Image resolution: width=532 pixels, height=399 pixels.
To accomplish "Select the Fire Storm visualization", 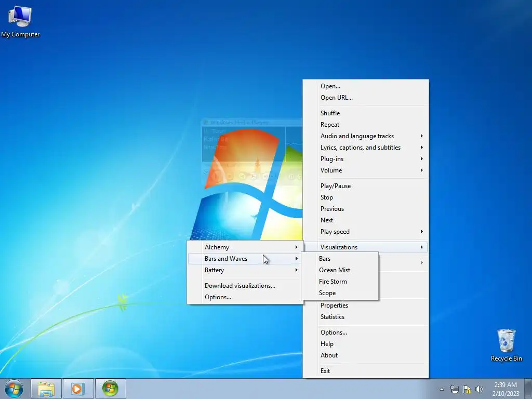I will (340, 282).
